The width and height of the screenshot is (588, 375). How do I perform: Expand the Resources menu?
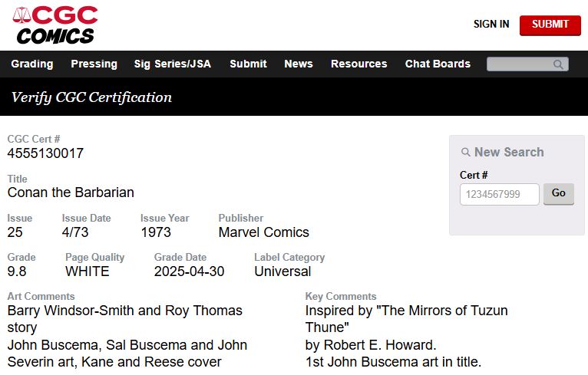tap(358, 64)
